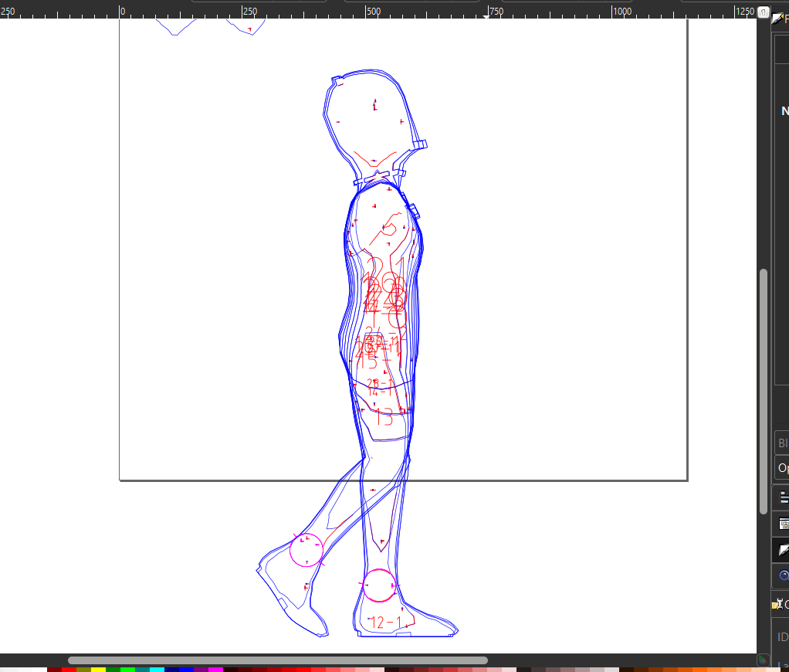Select the Fill and Stroke dock icon
The image size is (789, 672).
(783, 549)
